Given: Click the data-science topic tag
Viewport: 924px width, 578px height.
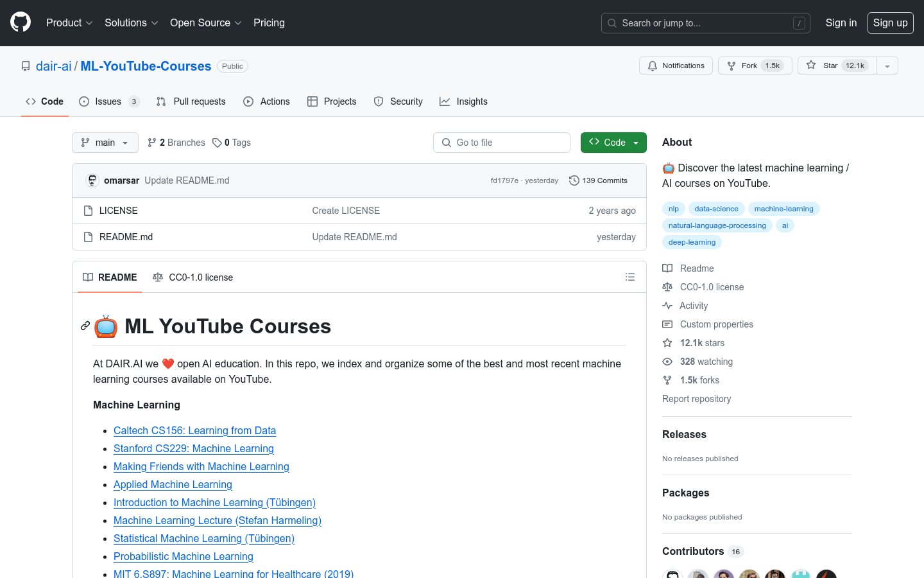Looking at the screenshot, I should pos(717,209).
